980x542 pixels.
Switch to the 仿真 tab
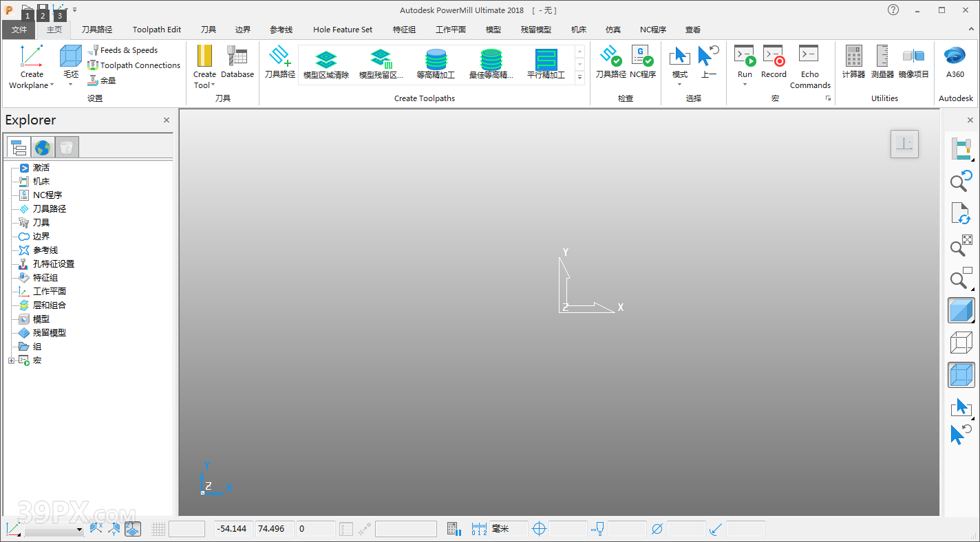613,30
